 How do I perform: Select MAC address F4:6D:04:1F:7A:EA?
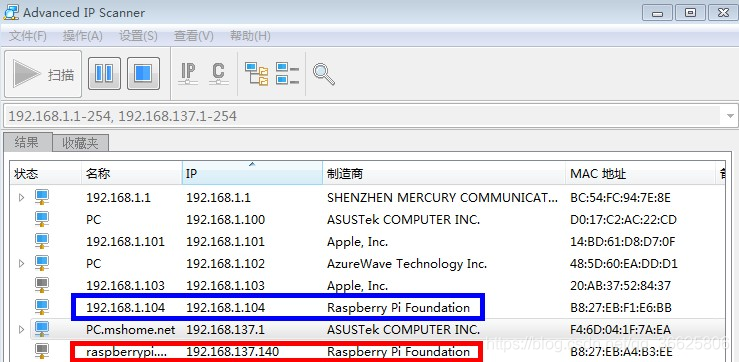coord(620,329)
